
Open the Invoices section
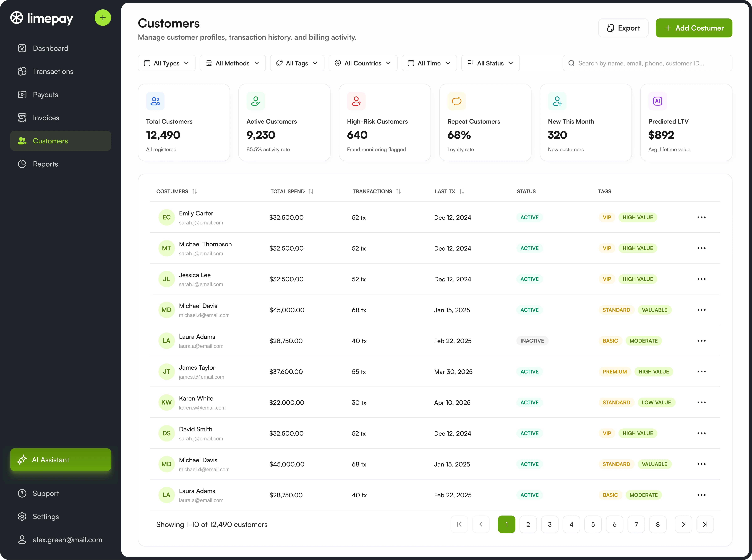click(x=61, y=118)
